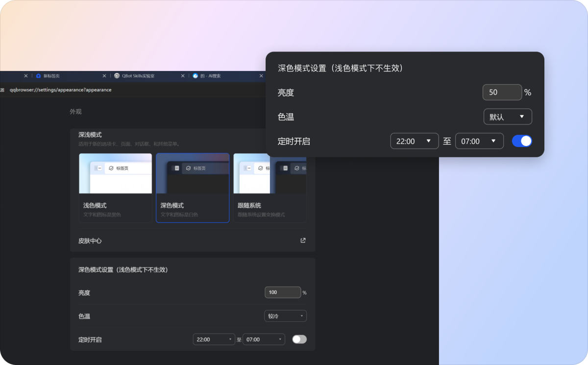Open the bottom 22:00 time dropdown
The image size is (588, 365).
tap(214, 339)
